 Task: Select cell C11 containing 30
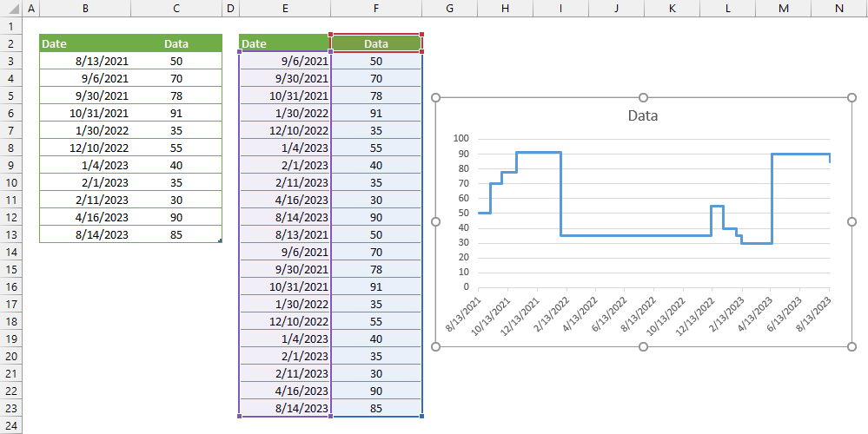click(x=176, y=200)
